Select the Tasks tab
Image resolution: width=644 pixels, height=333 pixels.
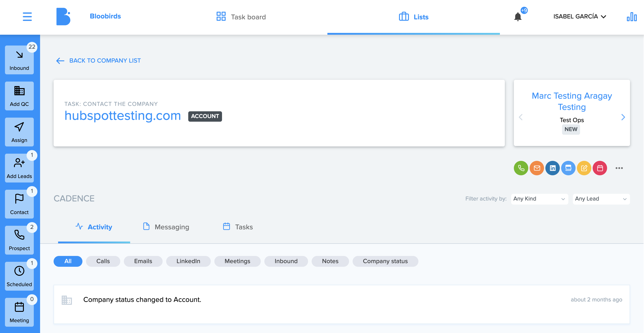point(238,227)
